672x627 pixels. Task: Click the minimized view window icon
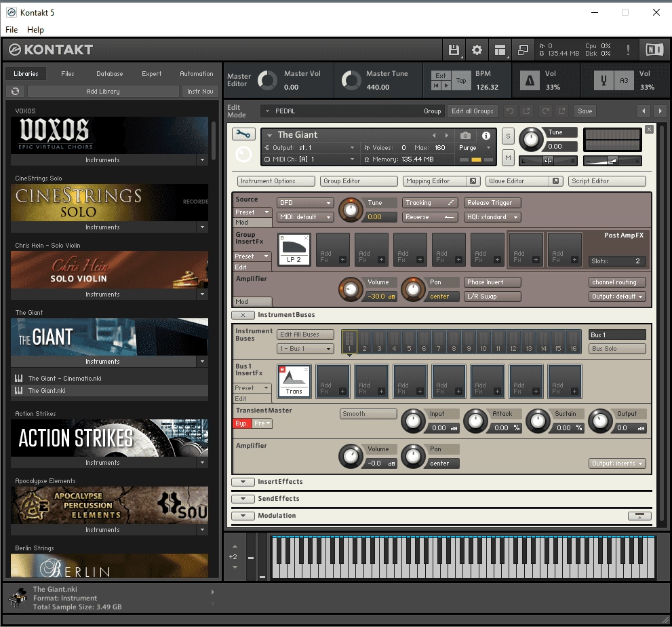click(523, 50)
